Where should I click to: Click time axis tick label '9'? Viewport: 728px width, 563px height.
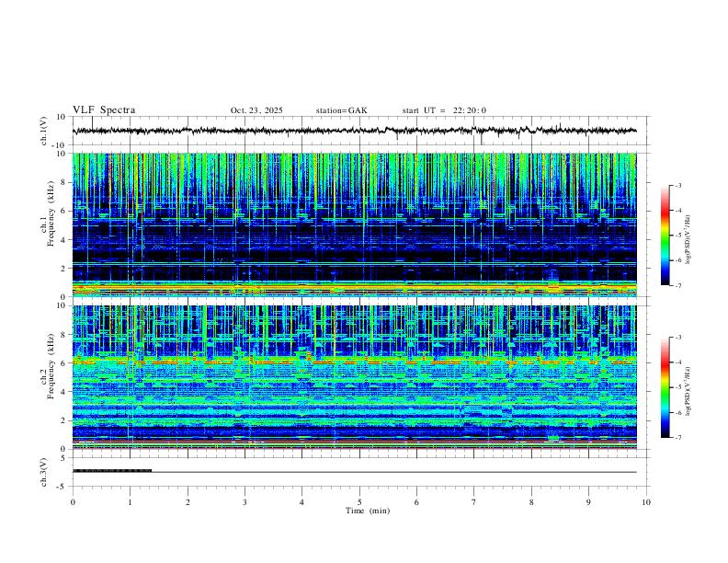point(588,502)
